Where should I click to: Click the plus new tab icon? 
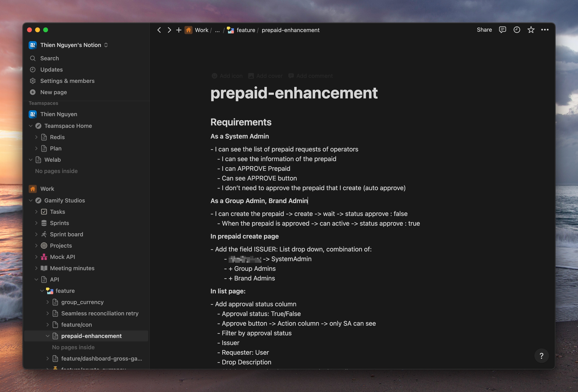pyautogui.click(x=179, y=30)
